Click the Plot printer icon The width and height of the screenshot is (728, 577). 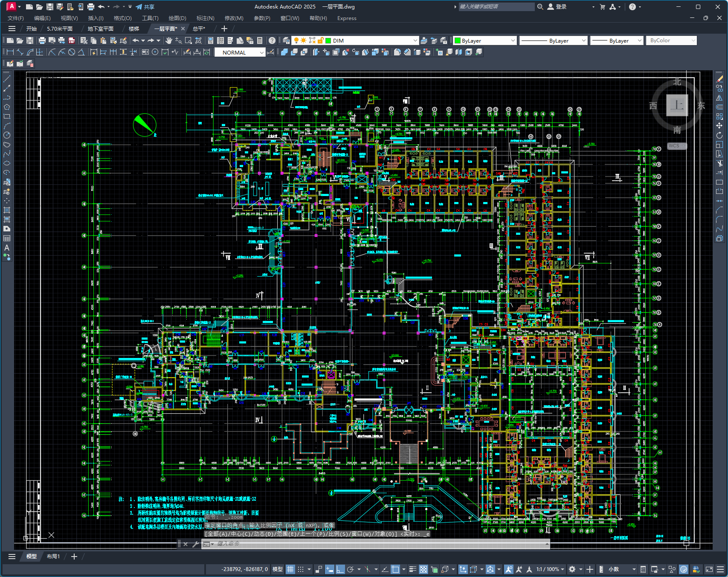tap(42, 40)
